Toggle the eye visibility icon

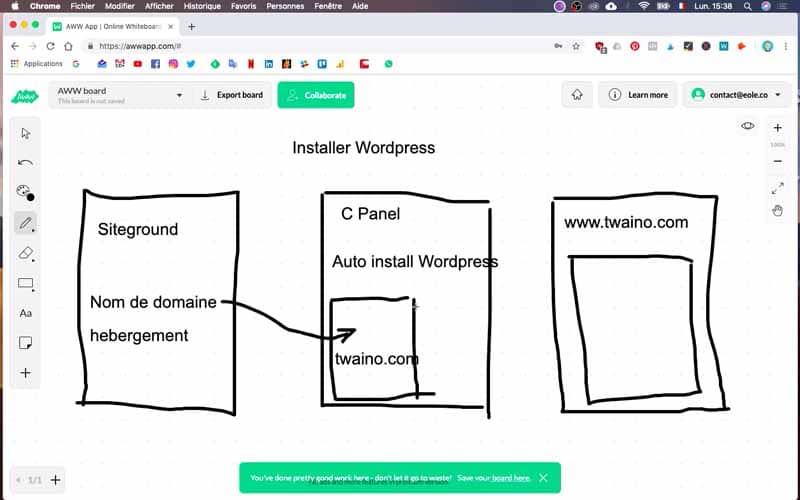tap(747, 126)
